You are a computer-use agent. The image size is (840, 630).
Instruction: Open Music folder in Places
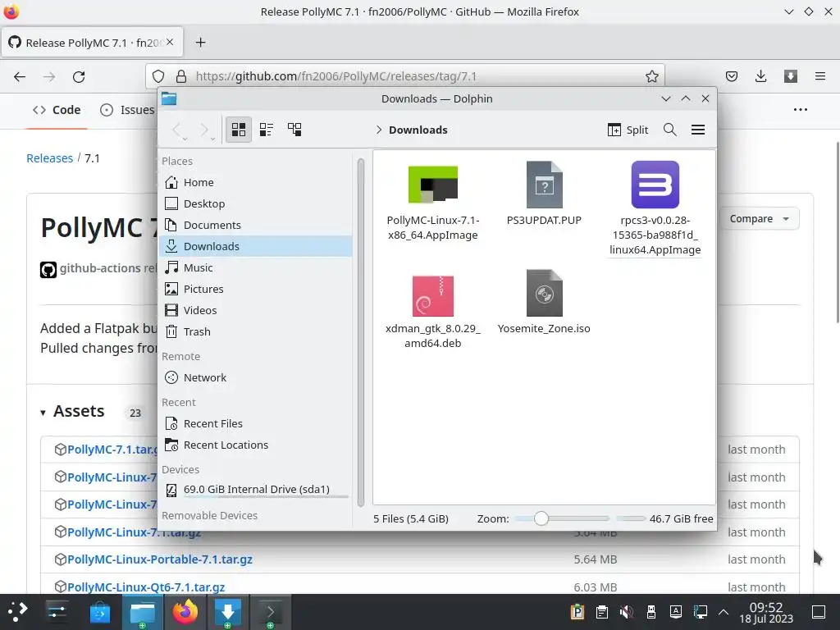click(256, 267)
